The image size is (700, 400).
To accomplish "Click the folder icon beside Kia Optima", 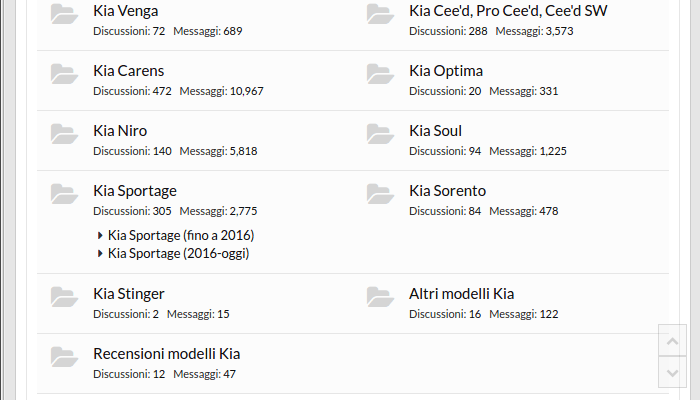I will click(x=380, y=74).
